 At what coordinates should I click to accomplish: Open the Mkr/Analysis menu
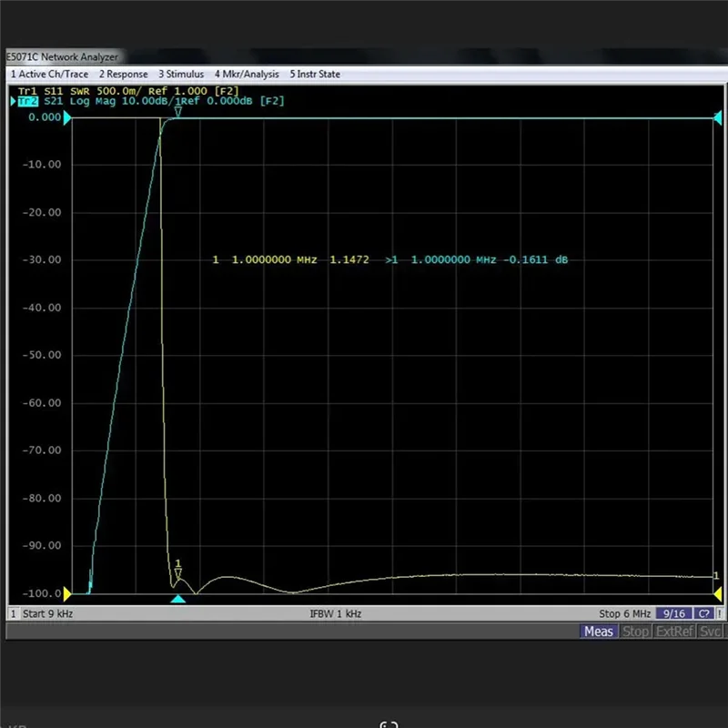(x=247, y=74)
